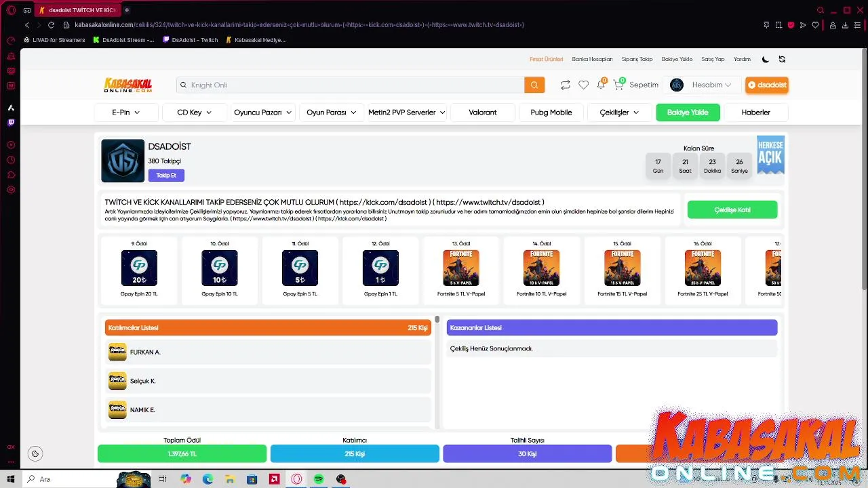The width and height of the screenshot is (868, 488).
Task: Open a new tab with the plus icon
Action: click(127, 10)
